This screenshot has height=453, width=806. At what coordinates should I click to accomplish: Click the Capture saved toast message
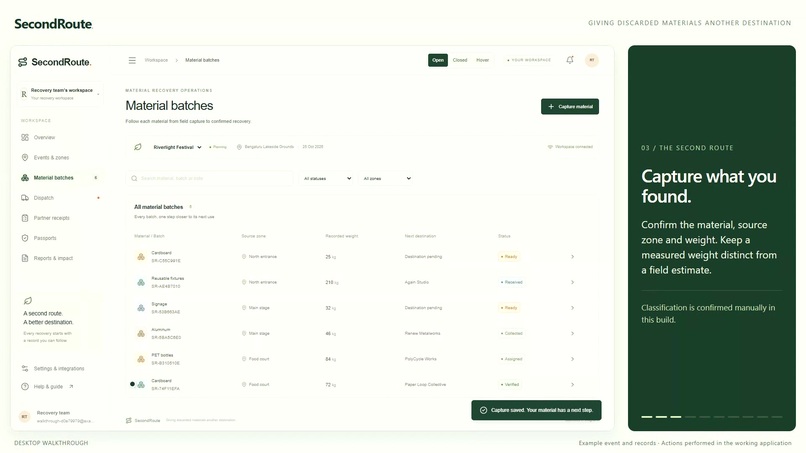[536, 410]
